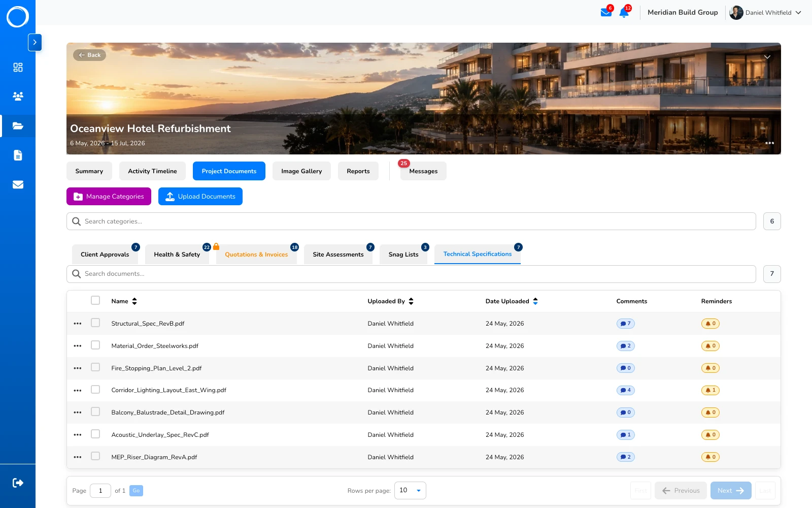This screenshot has height=508, width=812.
Task: View comments on Material_Order_Steelworks.pdf
Action: click(625, 346)
